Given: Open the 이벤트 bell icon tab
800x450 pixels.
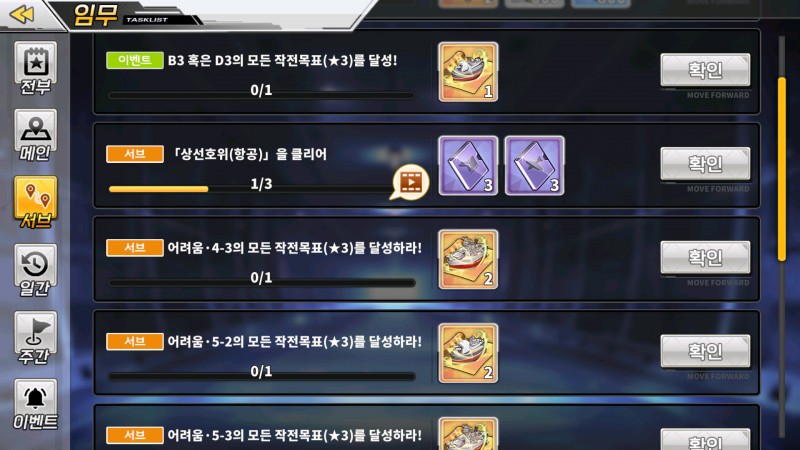Looking at the screenshot, I should tap(35, 405).
